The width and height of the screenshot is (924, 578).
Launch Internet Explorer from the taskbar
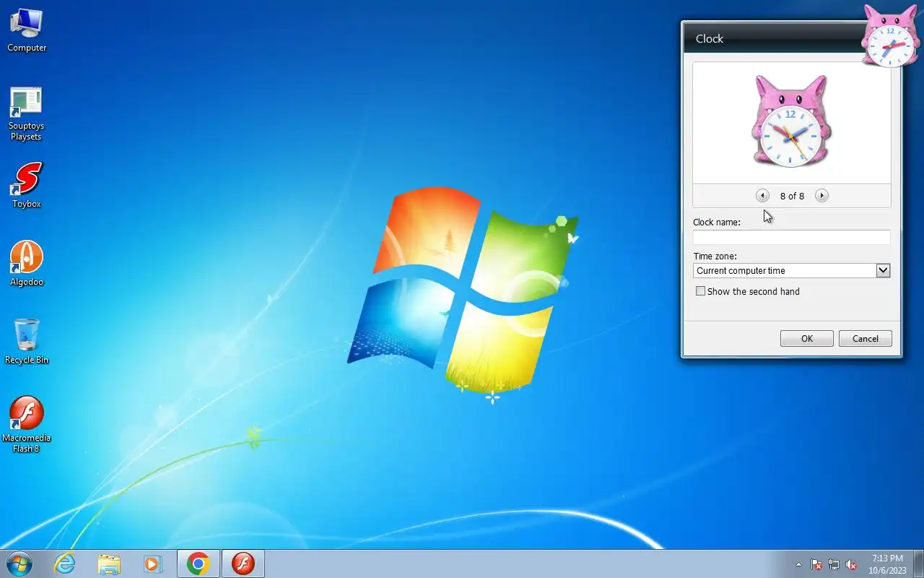tap(65, 564)
